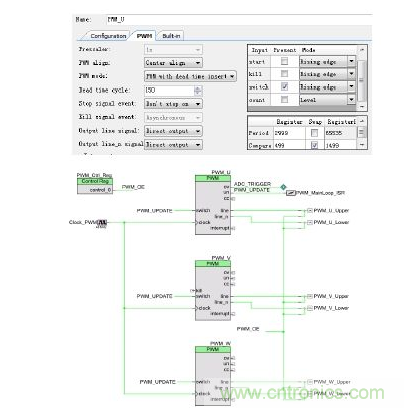The image size is (404, 408).
Task: Click the PWM_V_Lower output pin
Action: point(310,308)
